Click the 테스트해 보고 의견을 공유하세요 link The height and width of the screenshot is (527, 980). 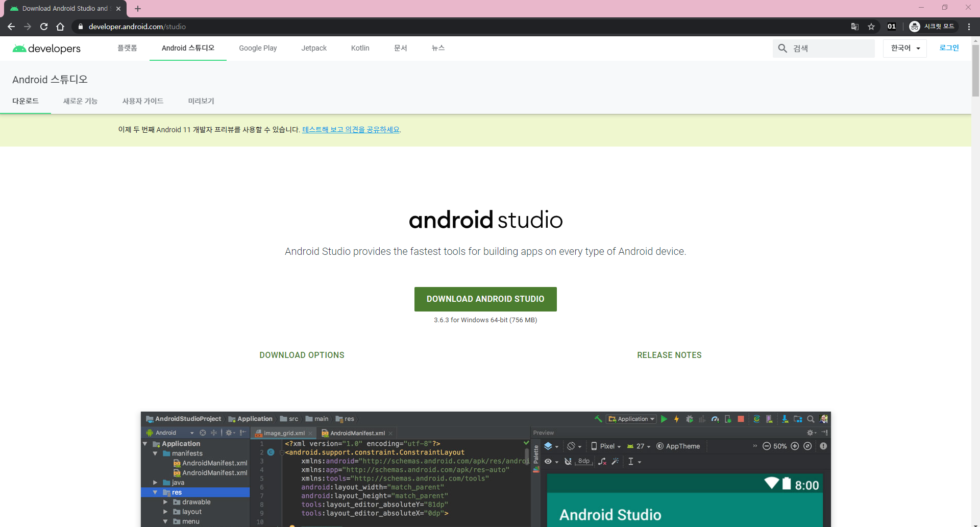(x=351, y=130)
